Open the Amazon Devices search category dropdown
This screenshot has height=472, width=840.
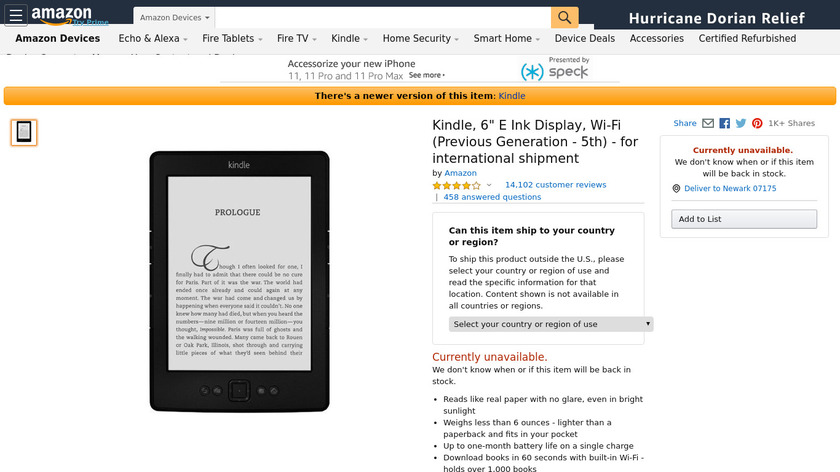pos(174,18)
